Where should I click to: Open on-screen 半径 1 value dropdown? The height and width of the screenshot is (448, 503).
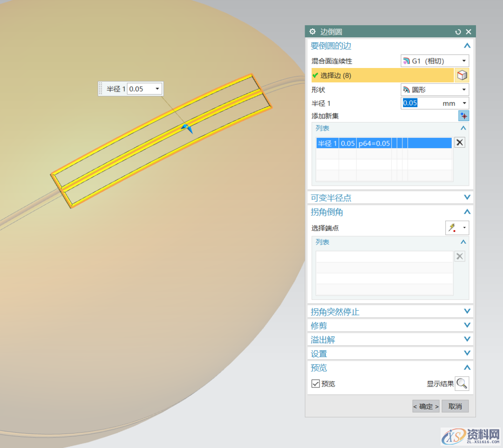coord(157,88)
